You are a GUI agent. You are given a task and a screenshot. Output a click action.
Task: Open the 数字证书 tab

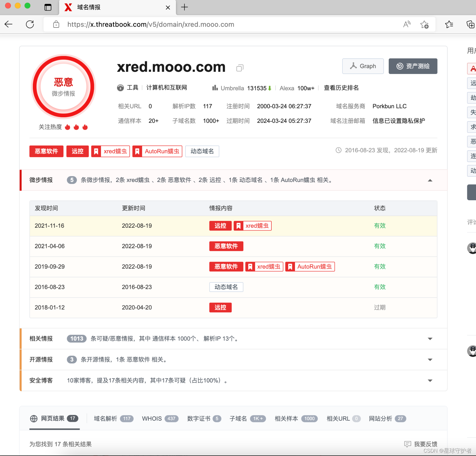(204, 419)
